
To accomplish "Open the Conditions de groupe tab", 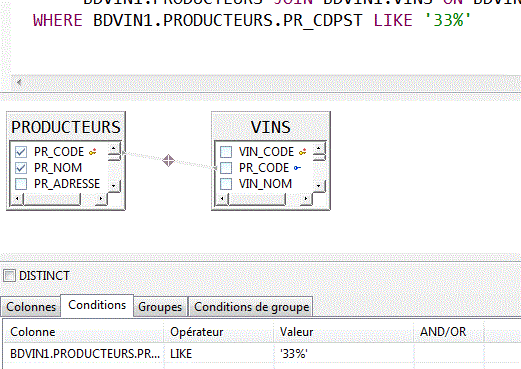I will (251, 307).
